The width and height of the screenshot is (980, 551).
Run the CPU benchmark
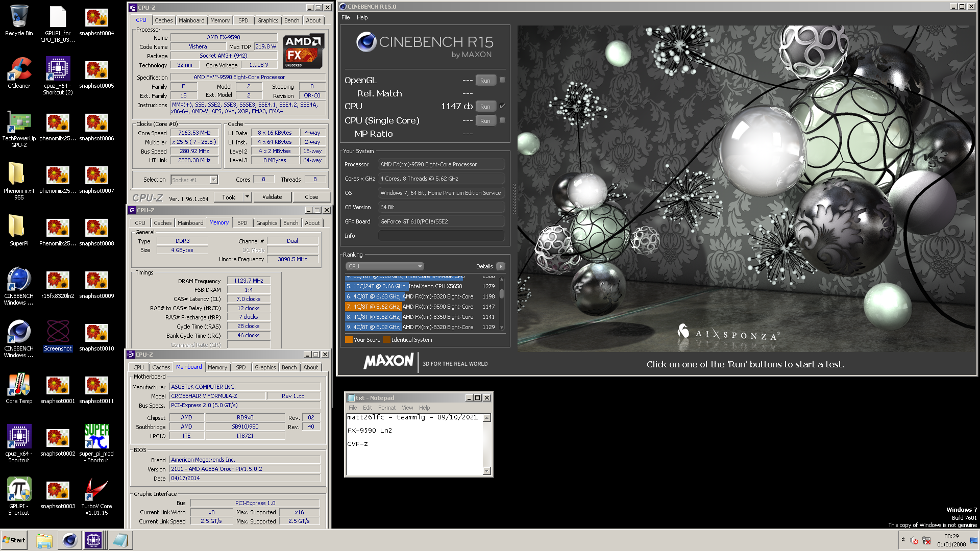pos(485,107)
